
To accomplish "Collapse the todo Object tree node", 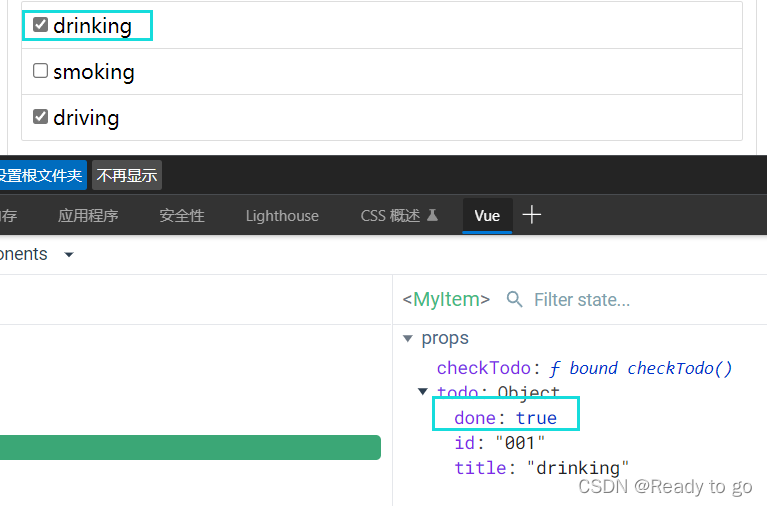I will coord(423,391).
